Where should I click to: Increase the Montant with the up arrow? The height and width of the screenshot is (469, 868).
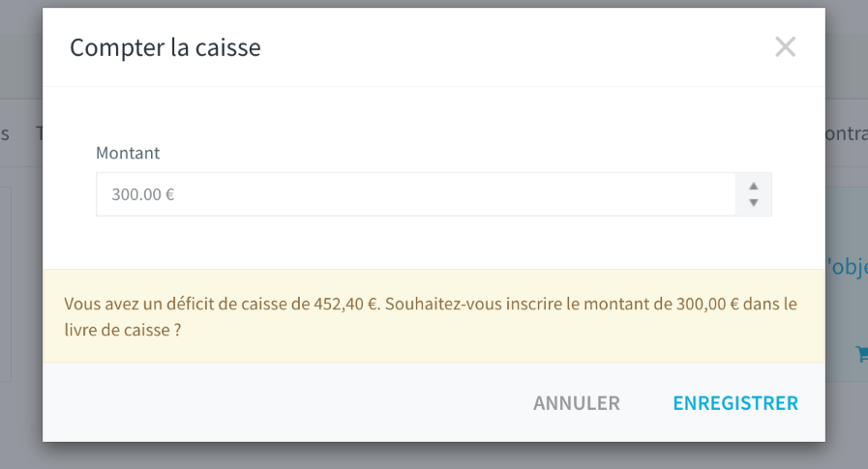pyautogui.click(x=754, y=187)
